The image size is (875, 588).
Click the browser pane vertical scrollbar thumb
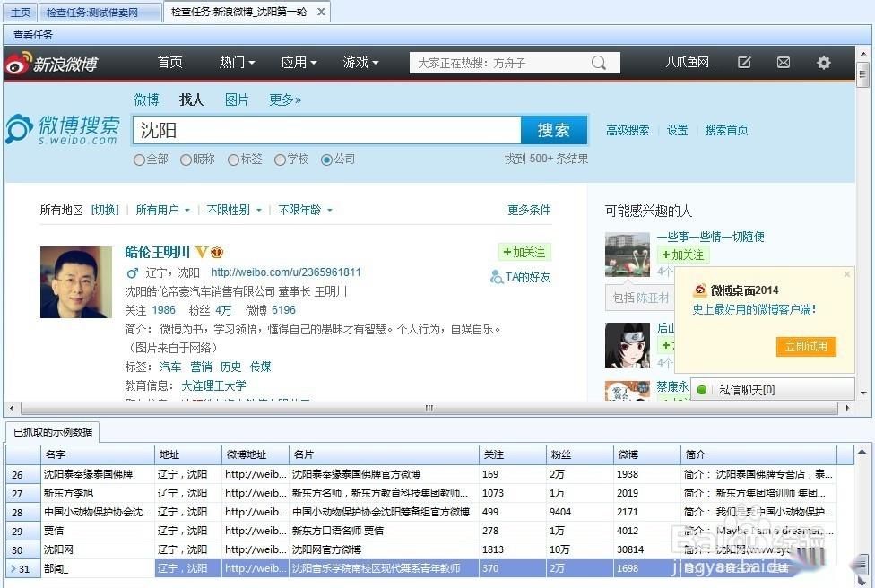(x=862, y=74)
